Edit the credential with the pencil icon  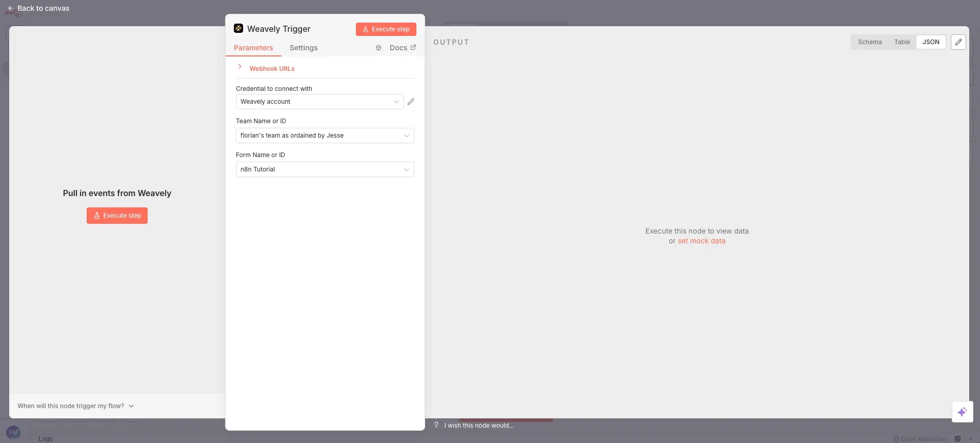point(411,102)
